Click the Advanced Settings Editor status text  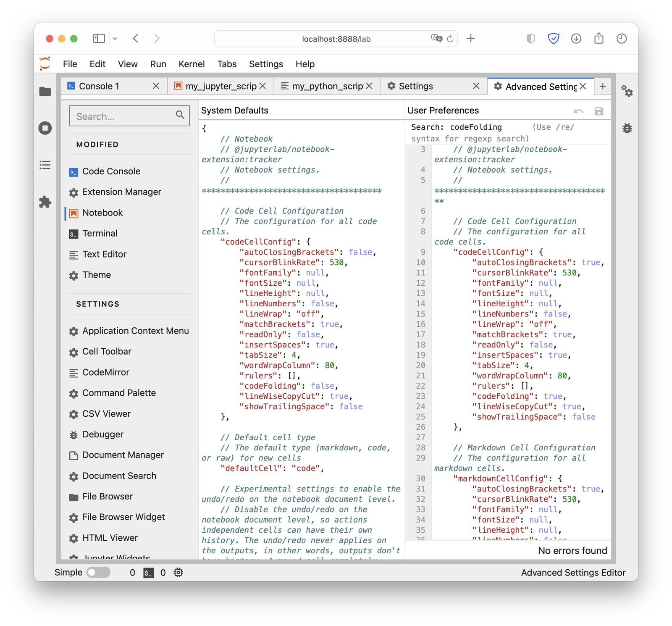click(x=573, y=573)
